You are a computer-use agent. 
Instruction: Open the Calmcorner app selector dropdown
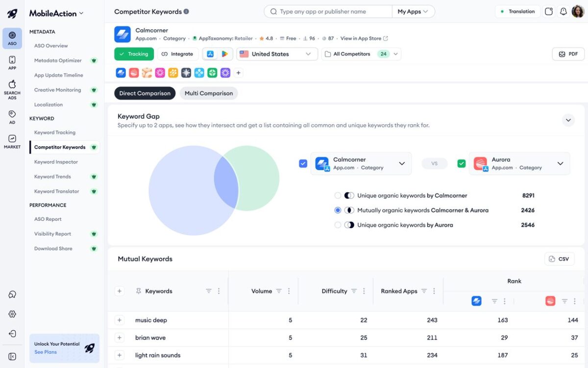pyautogui.click(x=361, y=163)
